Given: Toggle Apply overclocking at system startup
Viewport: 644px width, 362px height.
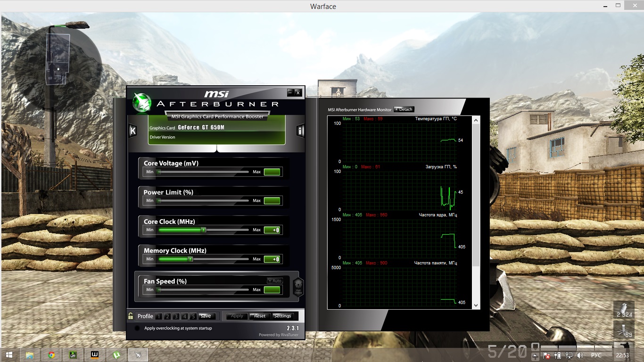Looking at the screenshot, I should pyautogui.click(x=137, y=328).
